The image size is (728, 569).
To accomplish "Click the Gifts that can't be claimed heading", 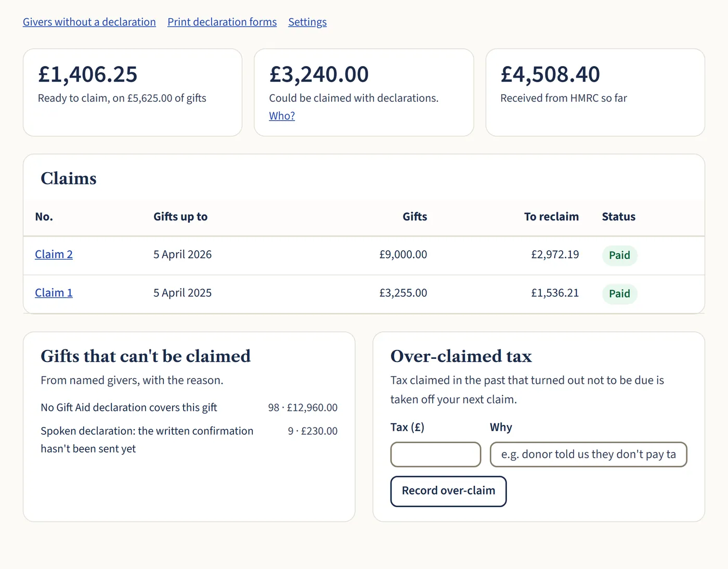I will (146, 356).
